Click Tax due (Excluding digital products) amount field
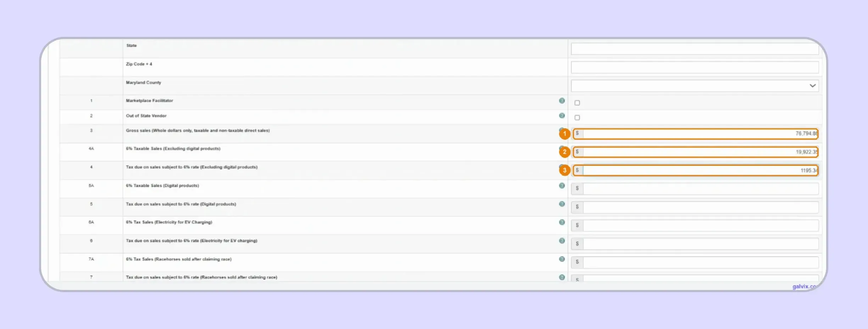 (x=700, y=171)
